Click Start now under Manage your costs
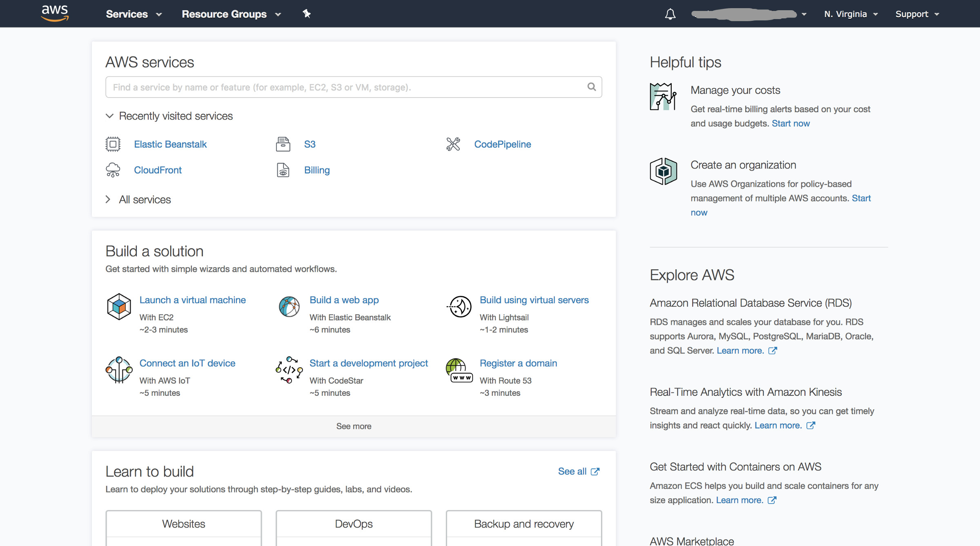The image size is (980, 546). click(x=791, y=123)
